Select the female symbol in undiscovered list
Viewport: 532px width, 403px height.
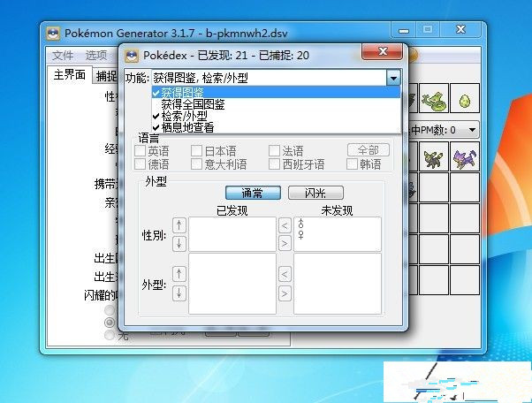[301, 234]
